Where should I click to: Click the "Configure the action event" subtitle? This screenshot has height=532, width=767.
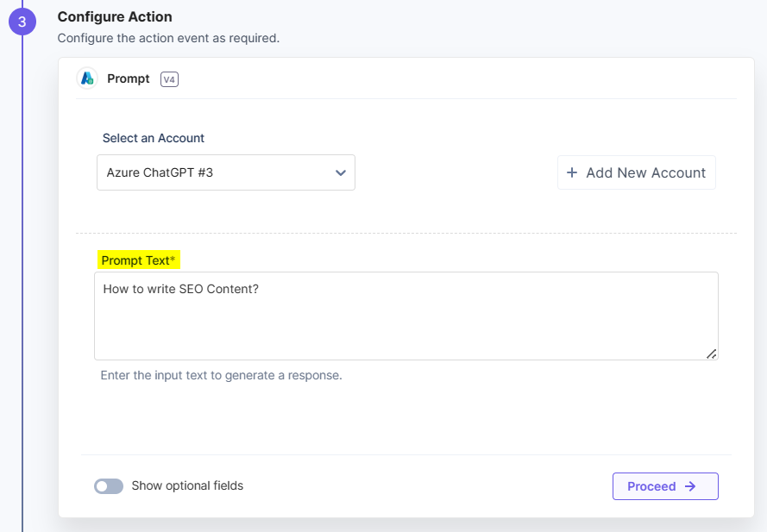click(168, 38)
